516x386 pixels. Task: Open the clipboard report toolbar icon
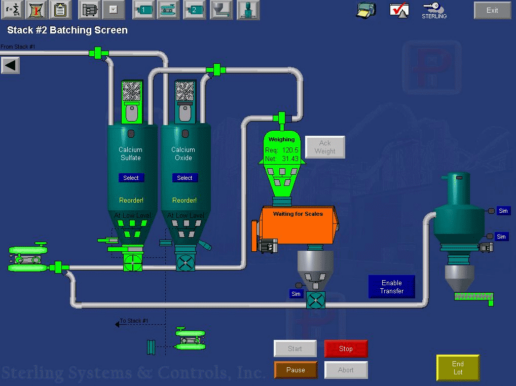click(60, 10)
